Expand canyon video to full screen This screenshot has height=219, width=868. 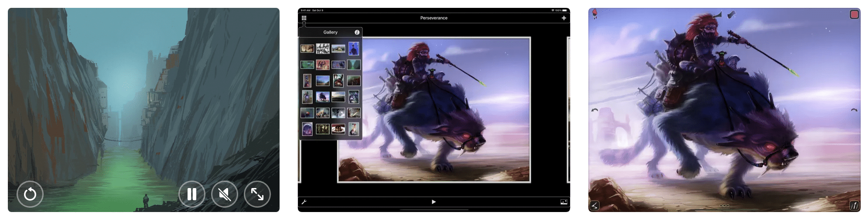pyautogui.click(x=257, y=194)
